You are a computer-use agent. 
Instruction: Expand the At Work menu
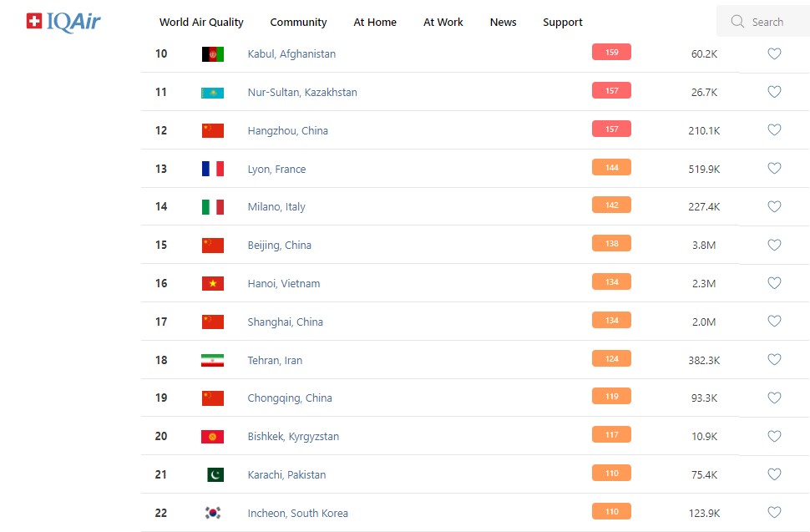click(443, 23)
